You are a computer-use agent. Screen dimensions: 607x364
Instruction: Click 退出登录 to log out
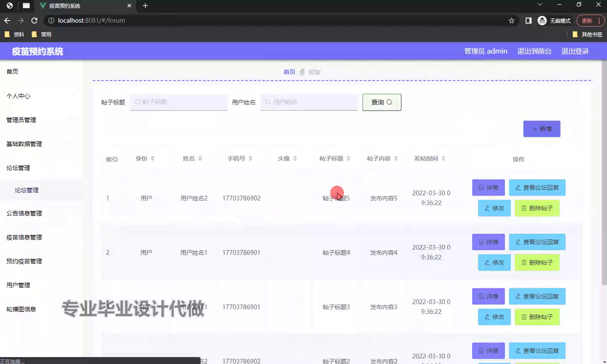(x=575, y=51)
